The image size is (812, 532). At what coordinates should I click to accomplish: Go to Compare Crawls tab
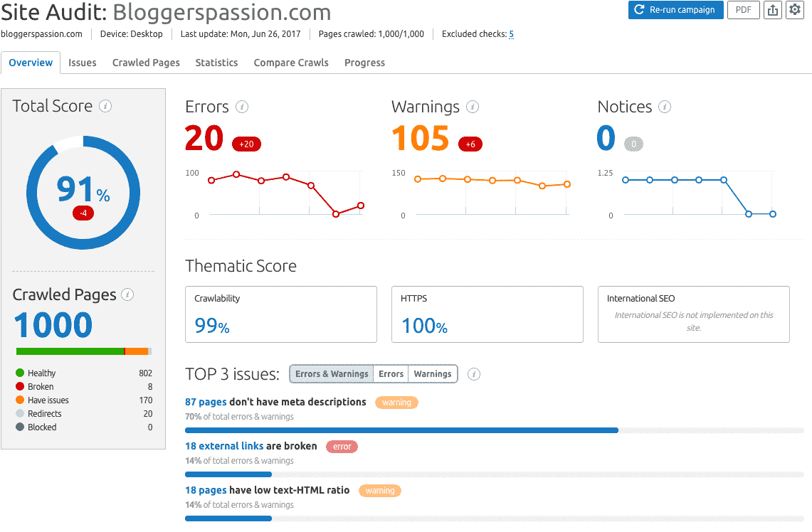click(x=291, y=63)
